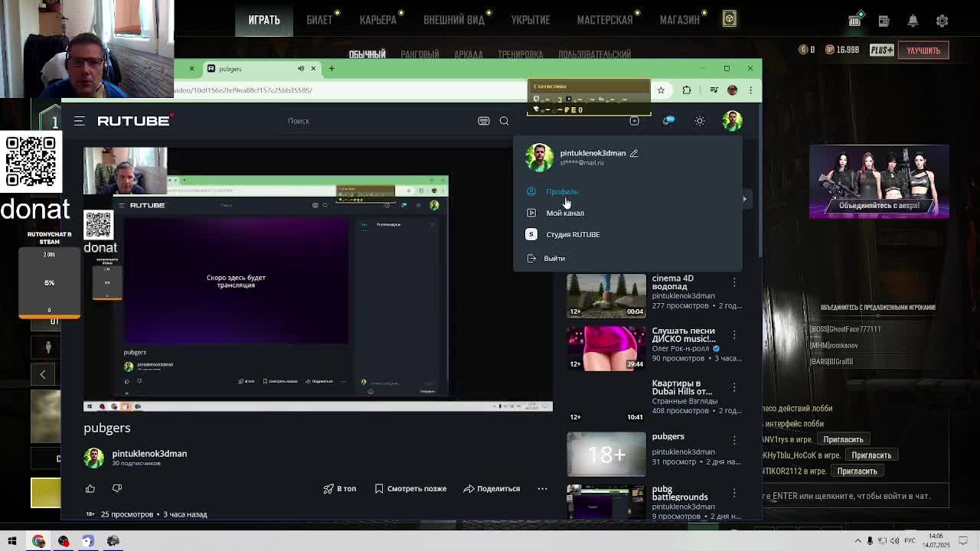
Task: Invite NTIKOR2112 with Пригласить button
Action: point(857,471)
